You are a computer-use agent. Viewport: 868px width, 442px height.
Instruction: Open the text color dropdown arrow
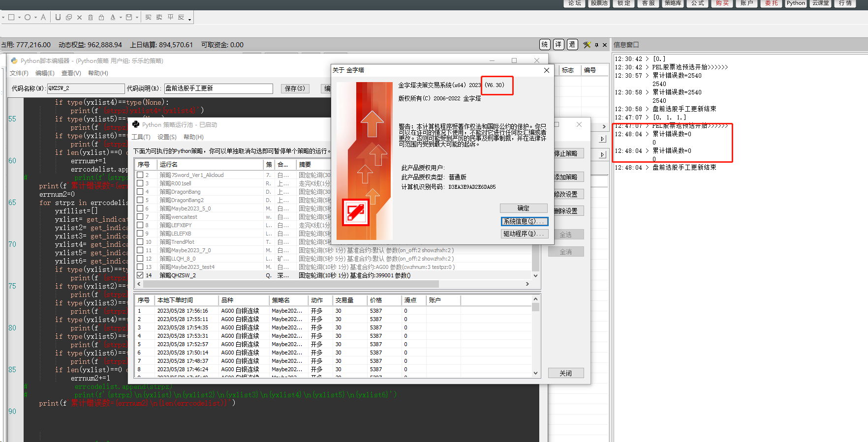(121, 18)
